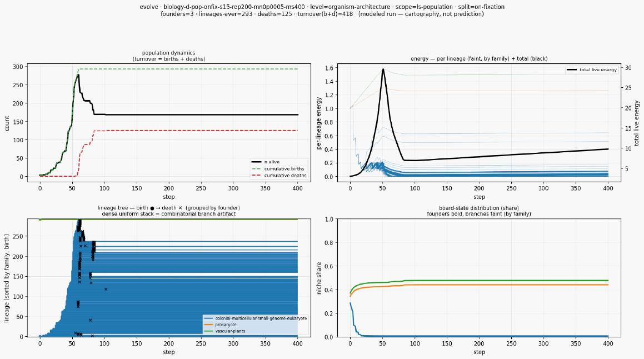Click the 'step' label under the energy plot
The height and width of the screenshot is (359, 644).
click(x=479, y=197)
